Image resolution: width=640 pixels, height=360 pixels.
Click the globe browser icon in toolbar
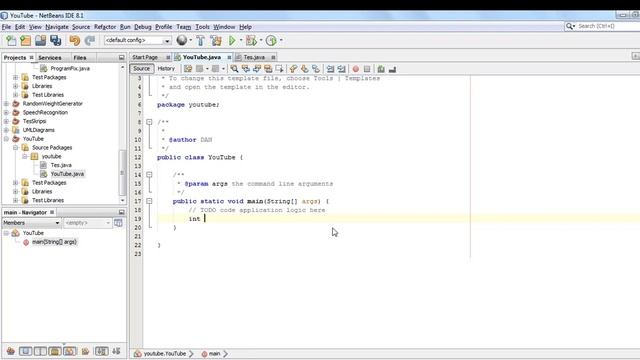coord(182,40)
